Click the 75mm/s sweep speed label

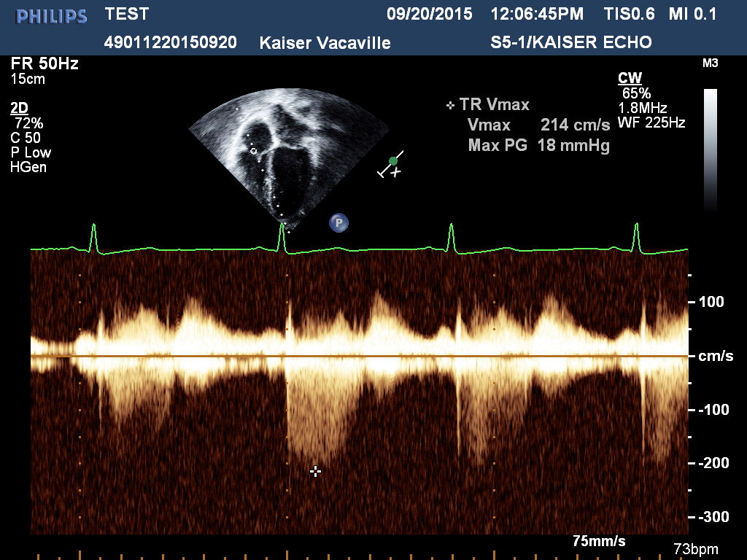tap(599, 542)
